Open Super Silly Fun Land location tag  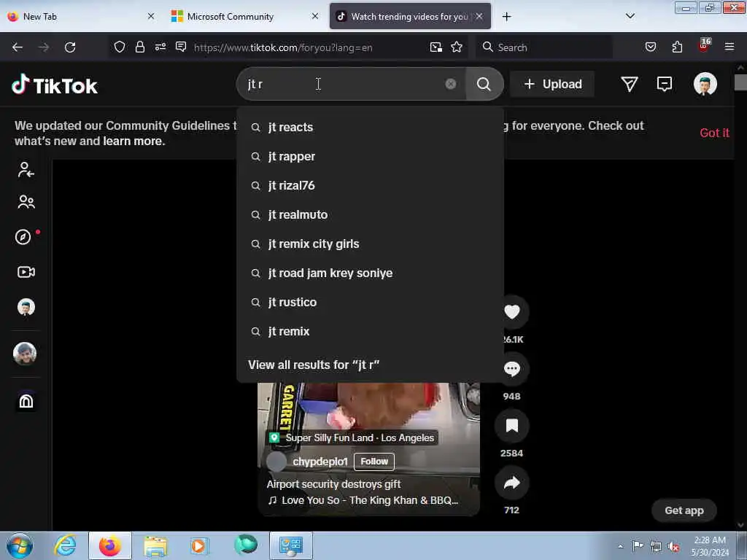[x=353, y=437]
